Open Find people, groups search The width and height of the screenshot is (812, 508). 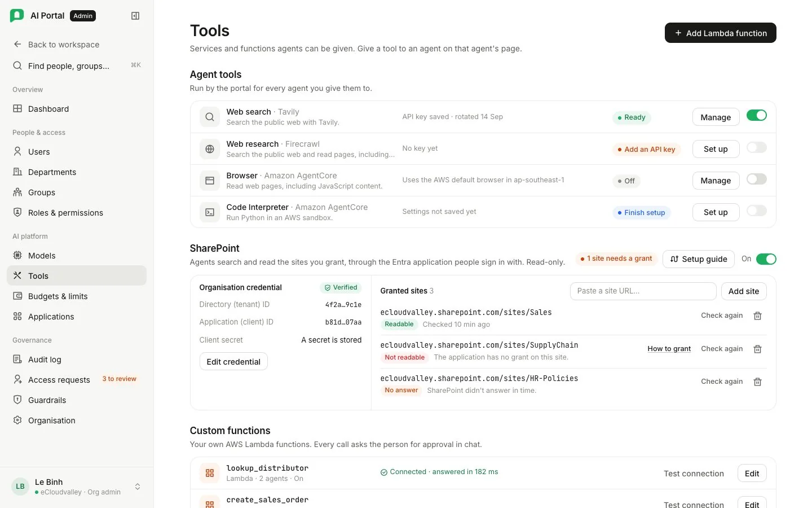pos(77,65)
